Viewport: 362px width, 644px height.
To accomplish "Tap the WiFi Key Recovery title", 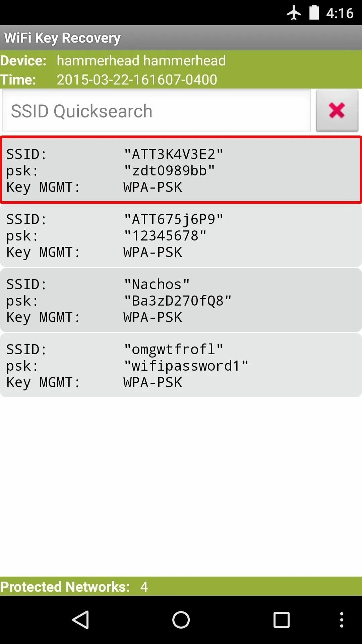I will point(62,38).
